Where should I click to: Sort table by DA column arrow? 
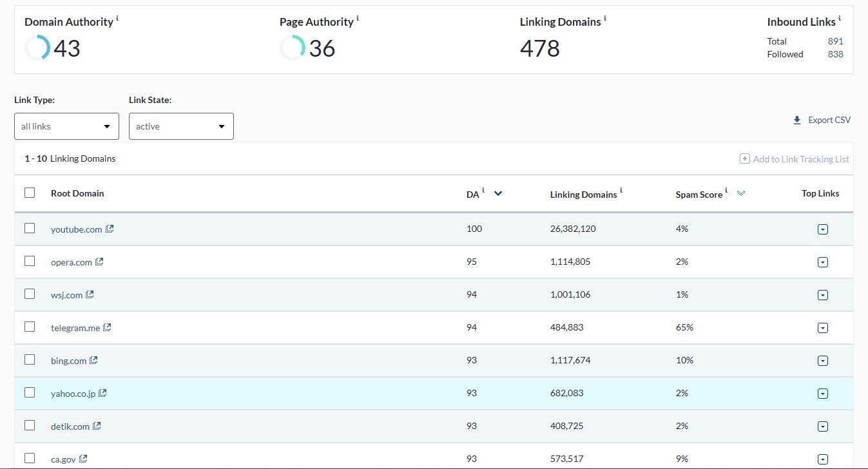coord(498,193)
